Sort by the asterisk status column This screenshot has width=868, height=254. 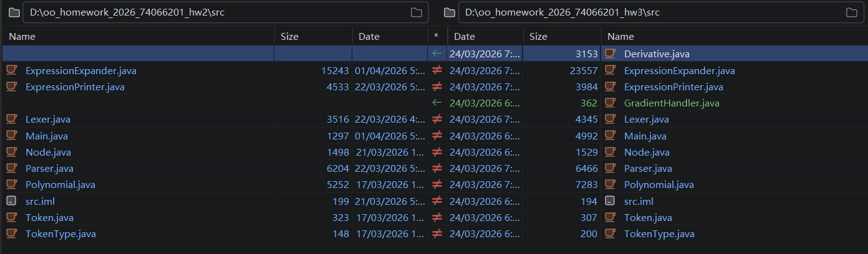[x=437, y=36]
